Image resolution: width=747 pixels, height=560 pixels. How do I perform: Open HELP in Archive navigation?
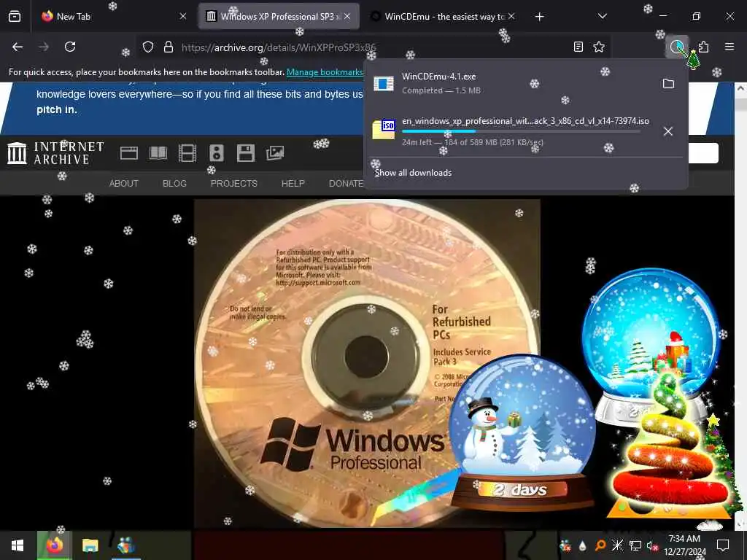pos(293,183)
